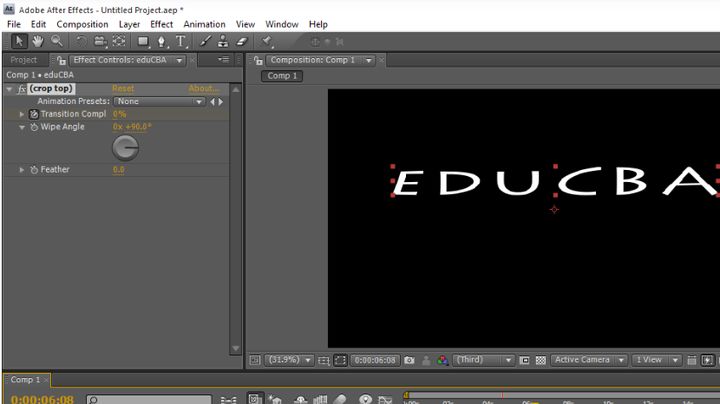720x404 pixels.
Task: Expand the Feather property
Action: coord(22,170)
